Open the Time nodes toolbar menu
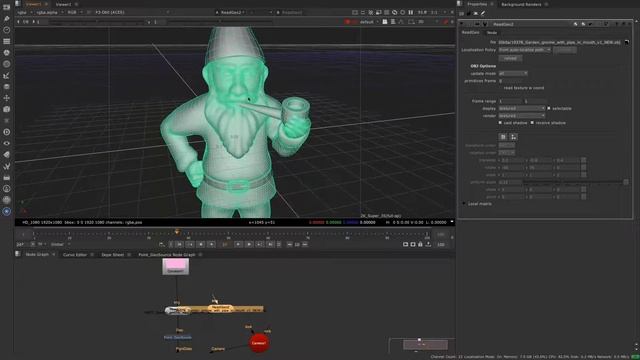Viewport: 640px width, 360px height. click(7, 30)
